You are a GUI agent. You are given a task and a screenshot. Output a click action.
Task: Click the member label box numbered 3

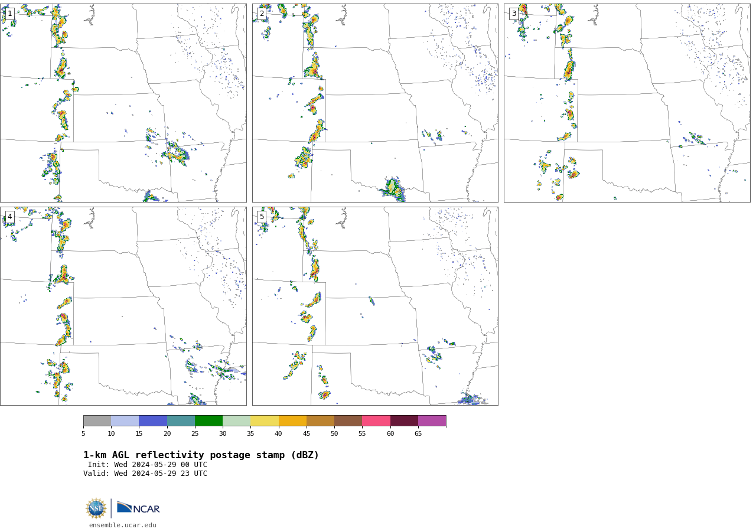click(514, 14)
